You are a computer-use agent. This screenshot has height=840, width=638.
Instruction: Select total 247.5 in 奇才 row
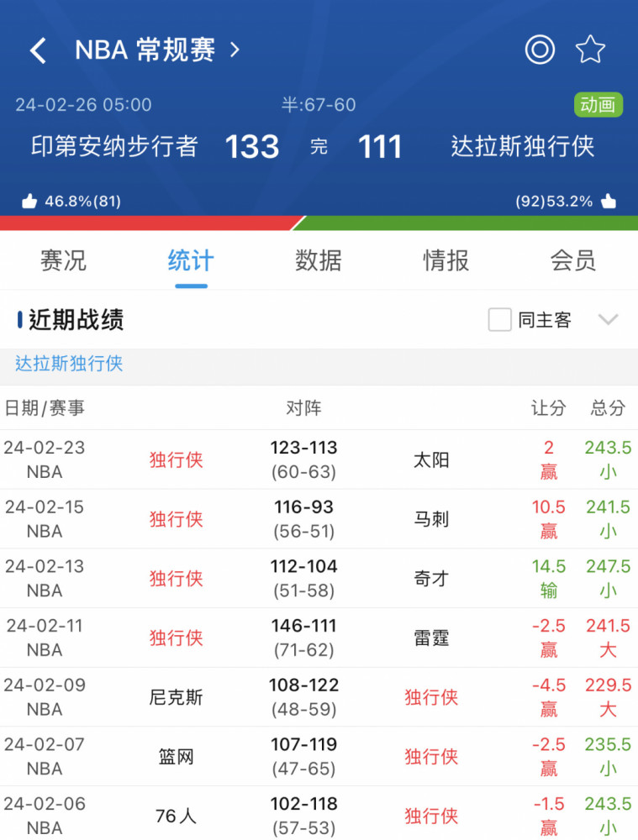[x=608, y=566]
